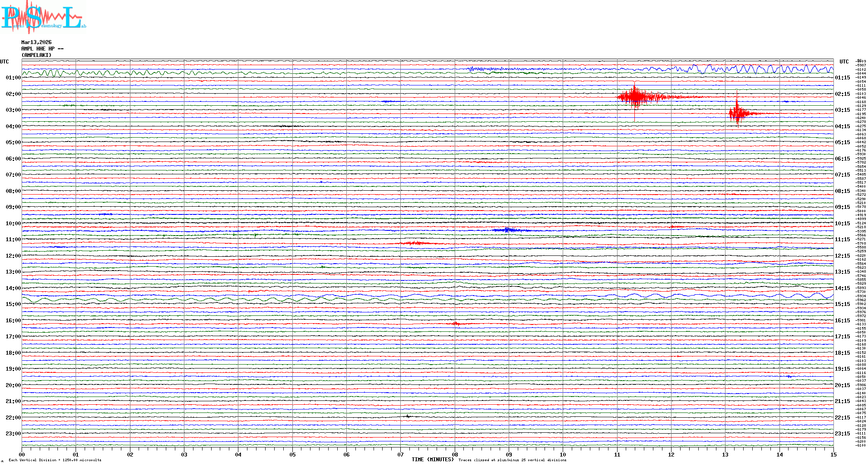Image resolution: width=868 pixels, height=466 pixels.
Task: Click the 10:15 time label on right
Action: pyautogui.click(x=842, y=224)
